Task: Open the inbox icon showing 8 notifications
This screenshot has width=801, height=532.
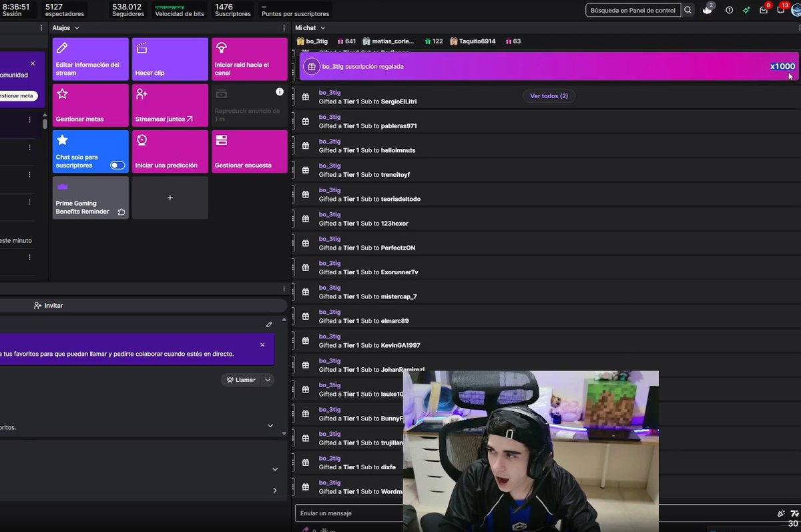Action: click(x=764, y=9)
